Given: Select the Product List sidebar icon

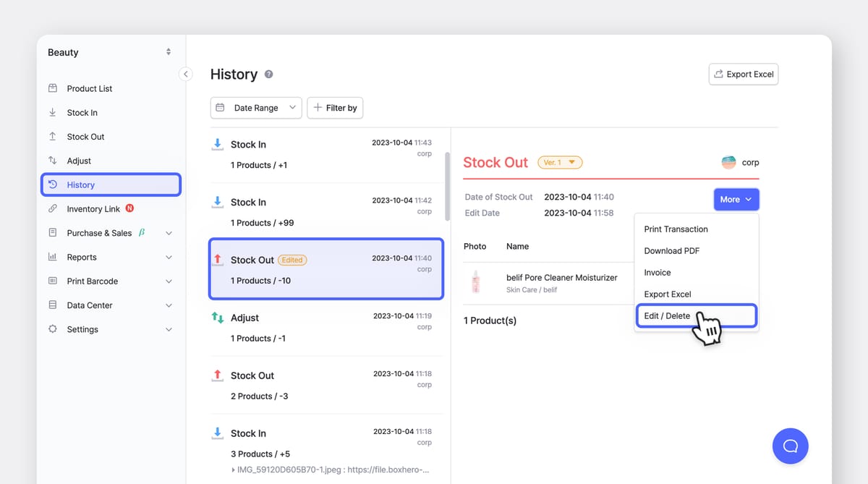Looking at the screenshot, I should (53, 88).
